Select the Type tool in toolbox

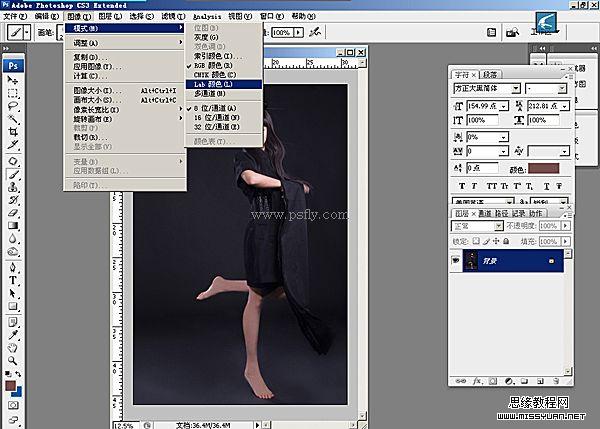point(14,280)
